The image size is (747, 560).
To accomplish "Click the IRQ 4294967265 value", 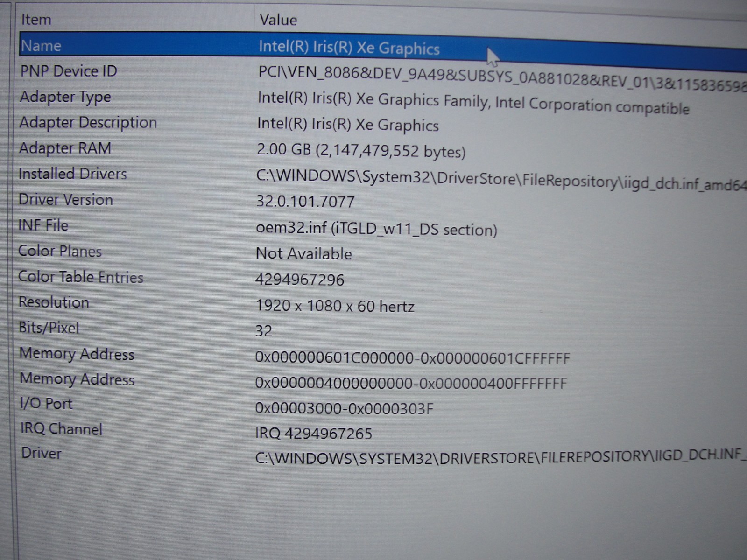I will tap(314, 434).
